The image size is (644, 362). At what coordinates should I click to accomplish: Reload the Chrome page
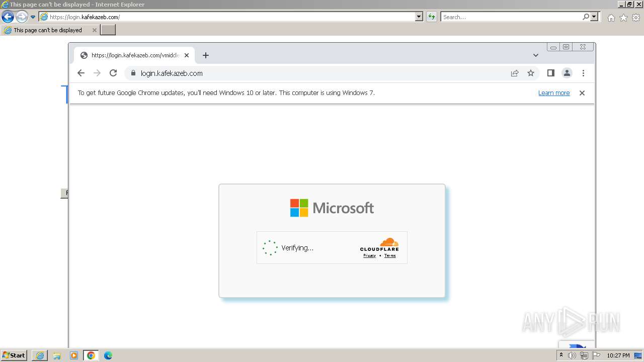(x=113, y=73)
